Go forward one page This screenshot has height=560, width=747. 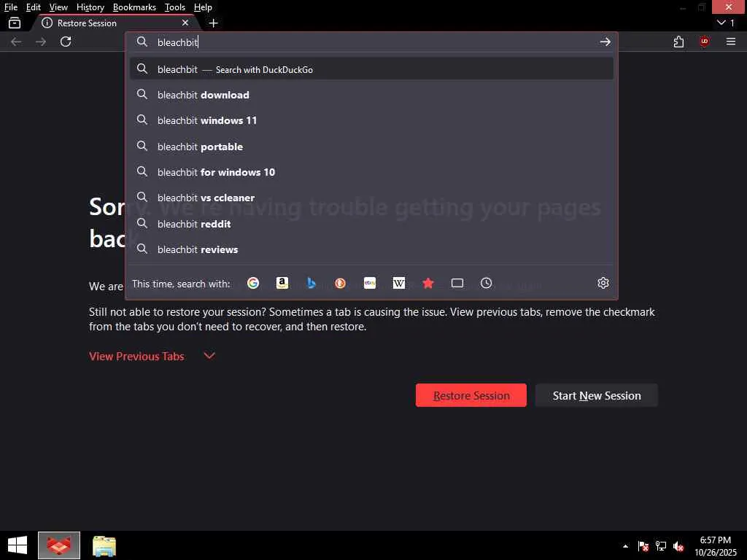click(41, 42)
